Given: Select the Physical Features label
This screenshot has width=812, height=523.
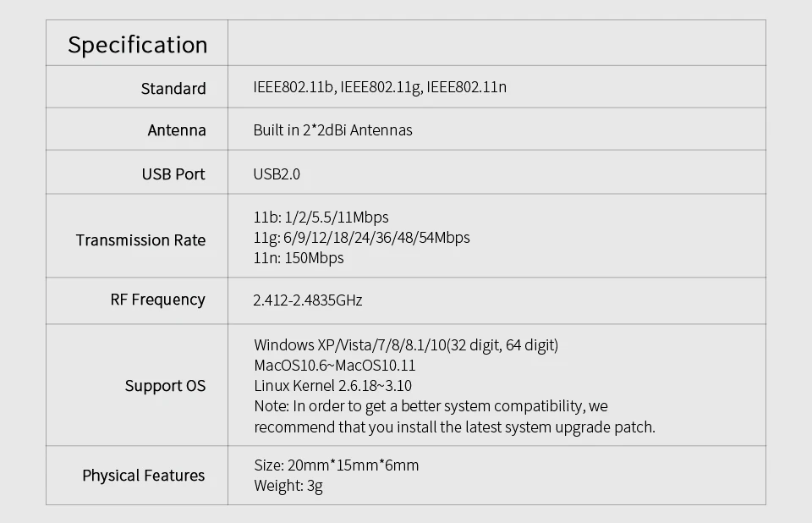Looking at the screenshot, I should tap(143, 476).
